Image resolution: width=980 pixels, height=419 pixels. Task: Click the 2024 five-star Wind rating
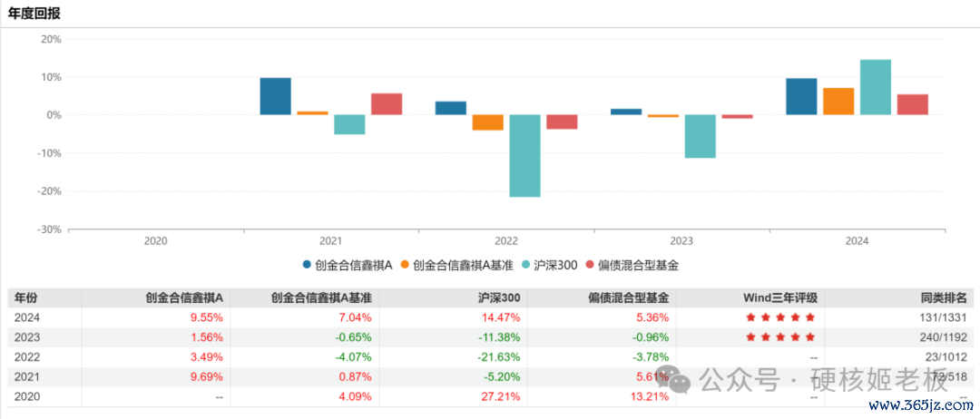coord(780,317)
